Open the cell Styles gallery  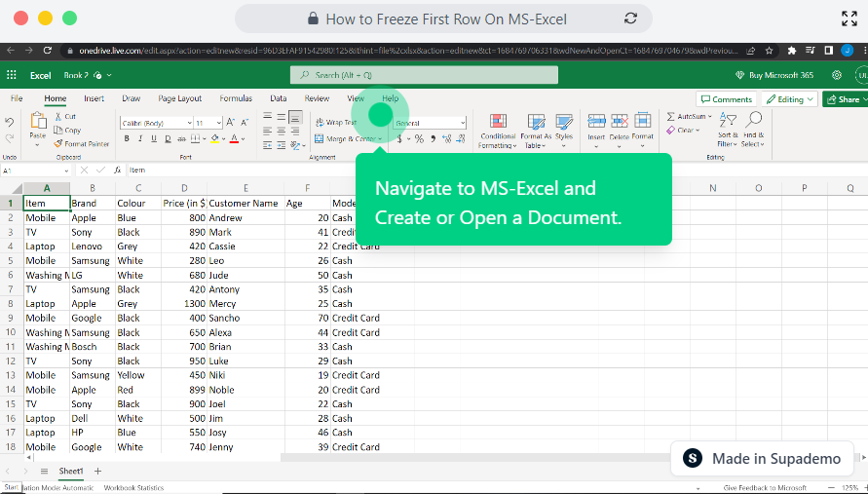563,131
